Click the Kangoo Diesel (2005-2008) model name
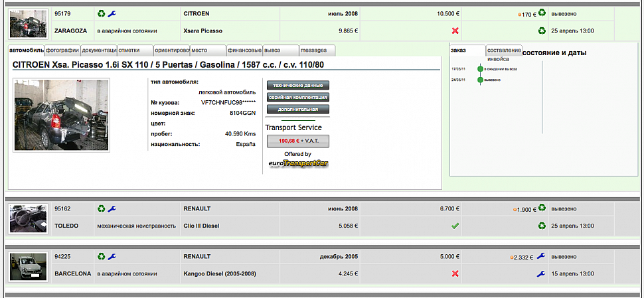This screenshot has height=298, width=644. pos(220,274)
